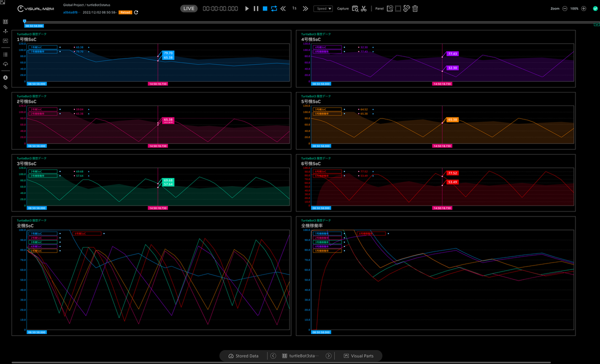600x364 pixels.
Task: Select the turtleBot3sta… dashboard tab
Action: click(300, 356)
